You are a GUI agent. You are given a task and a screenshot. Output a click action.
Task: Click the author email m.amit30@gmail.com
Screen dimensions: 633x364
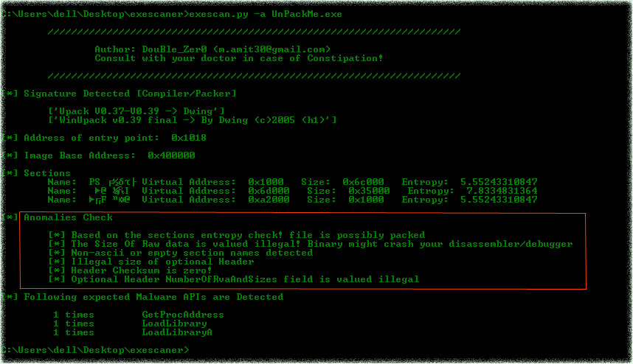pos(273,49)
